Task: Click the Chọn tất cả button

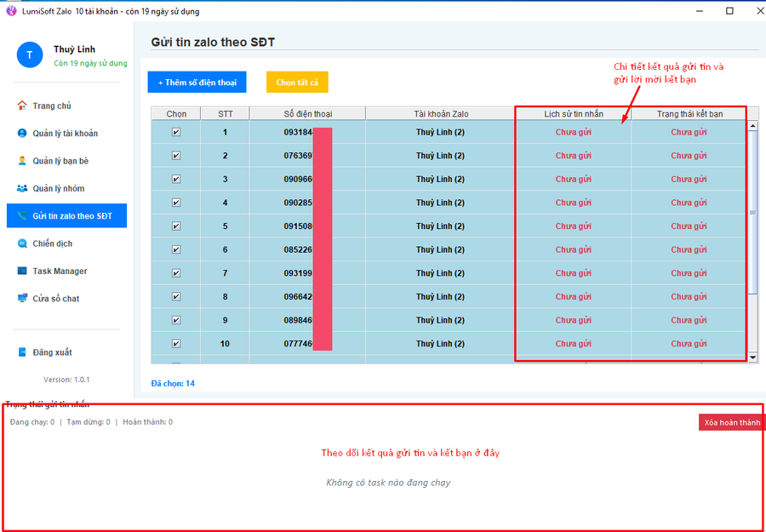Action: point(297,83)
